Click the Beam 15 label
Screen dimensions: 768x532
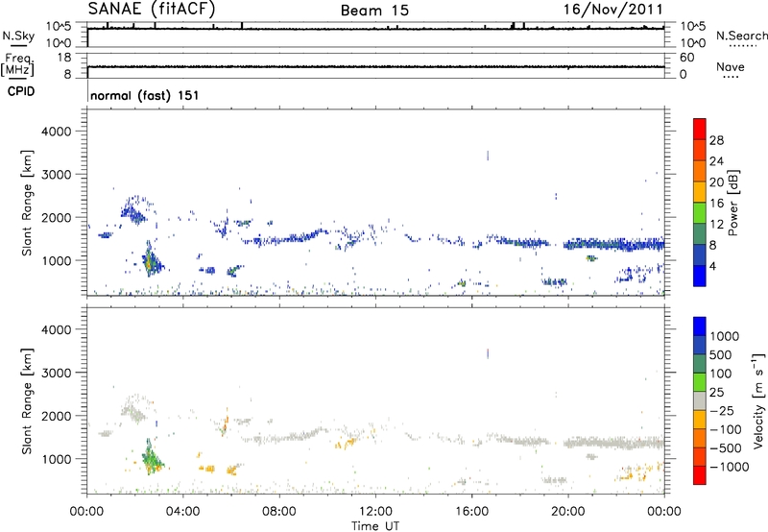[374, 11]
